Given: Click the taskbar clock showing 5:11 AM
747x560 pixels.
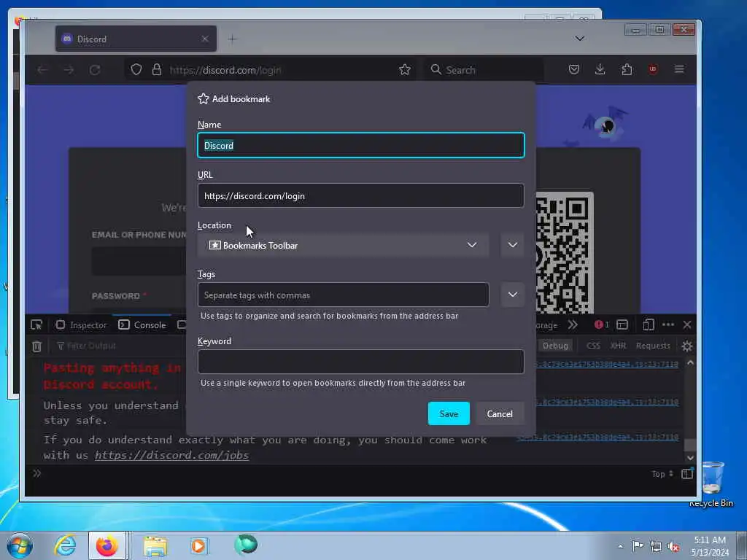Looking at the screenshot, I should pos(710,546).
